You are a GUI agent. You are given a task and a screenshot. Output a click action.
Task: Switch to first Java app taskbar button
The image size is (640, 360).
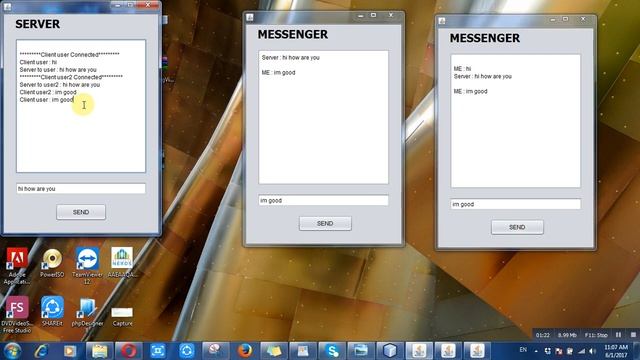(419, 351)
